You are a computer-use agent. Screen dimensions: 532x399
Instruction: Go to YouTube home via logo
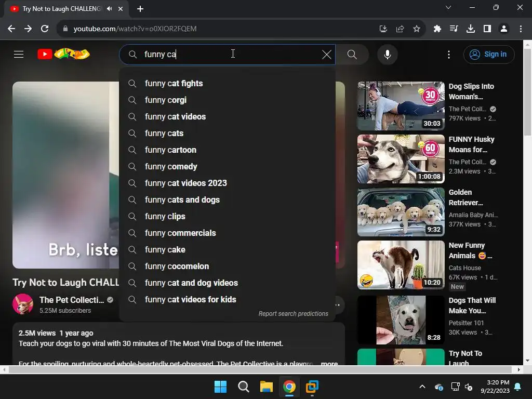[64, 54]
